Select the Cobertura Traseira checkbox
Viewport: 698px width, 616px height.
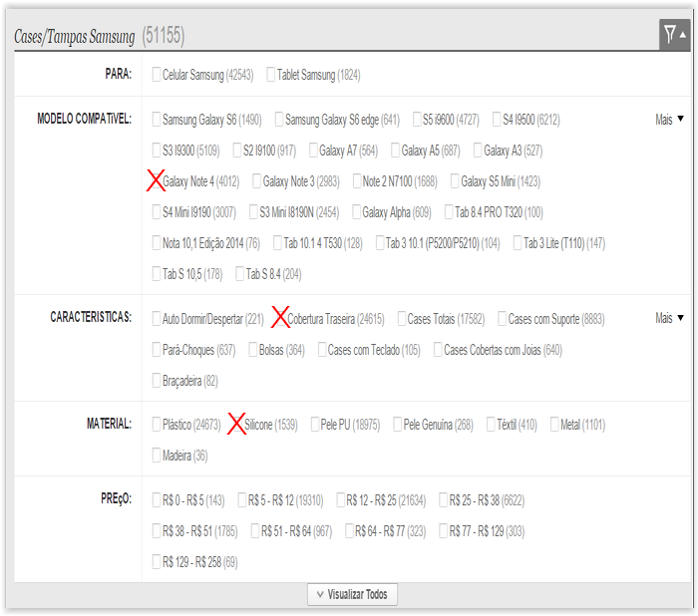click(281, 318)
